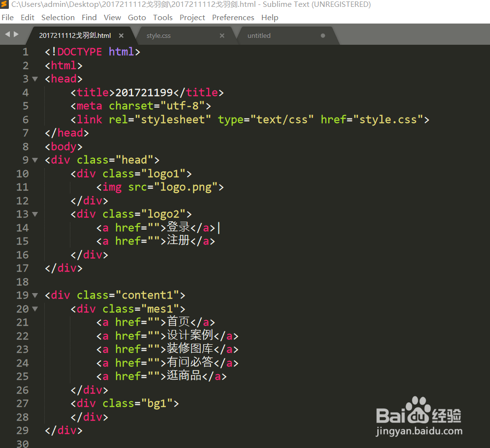The image size is (490, 448).
Task: Place cursor in title text 201721199
Action: pos(144,92)
